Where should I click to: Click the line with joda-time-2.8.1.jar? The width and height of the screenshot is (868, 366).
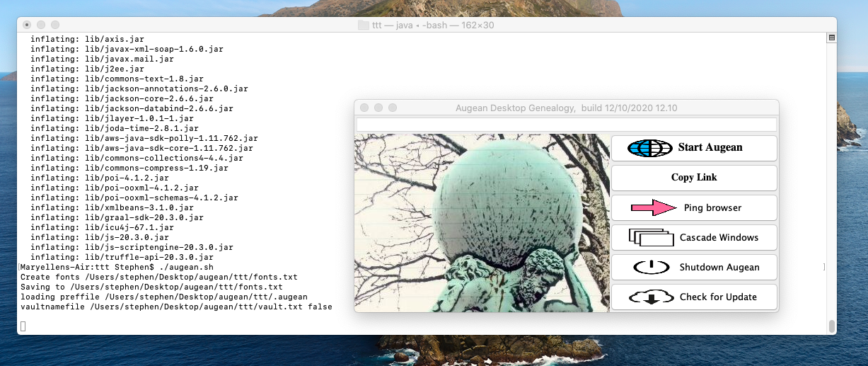[115, 129]
